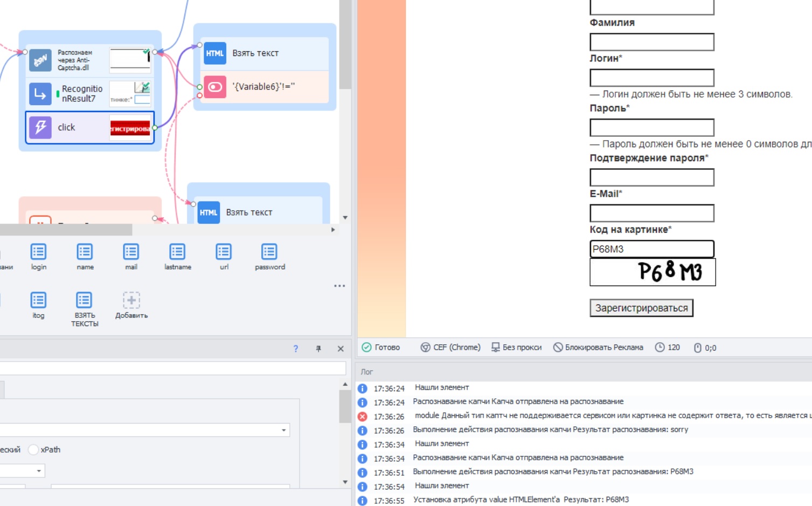Toggle Блокировать Реклама in status bar
Screen dimensions: 812x506
[x=598, y=348]
